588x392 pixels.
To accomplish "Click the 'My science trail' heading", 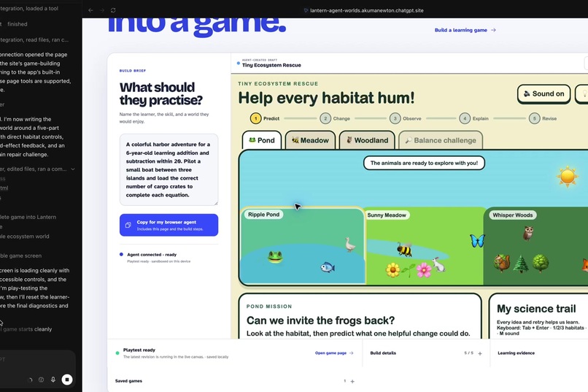I will 536,309.
